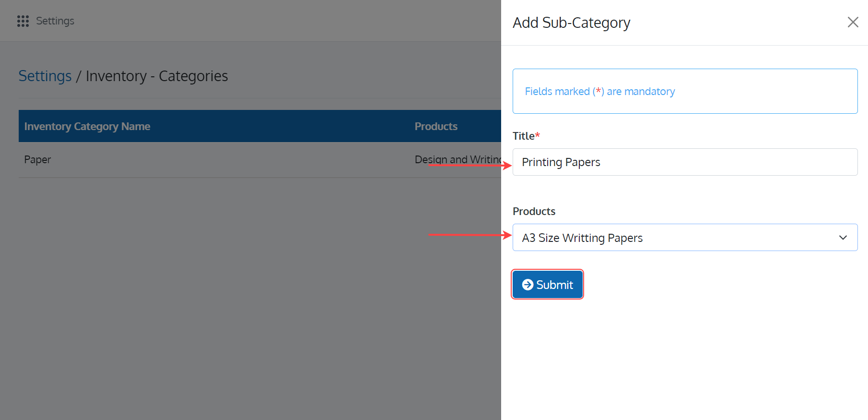This screenshot has width=868, height=420.
Task: Click the Title field label
Action: 523,136
